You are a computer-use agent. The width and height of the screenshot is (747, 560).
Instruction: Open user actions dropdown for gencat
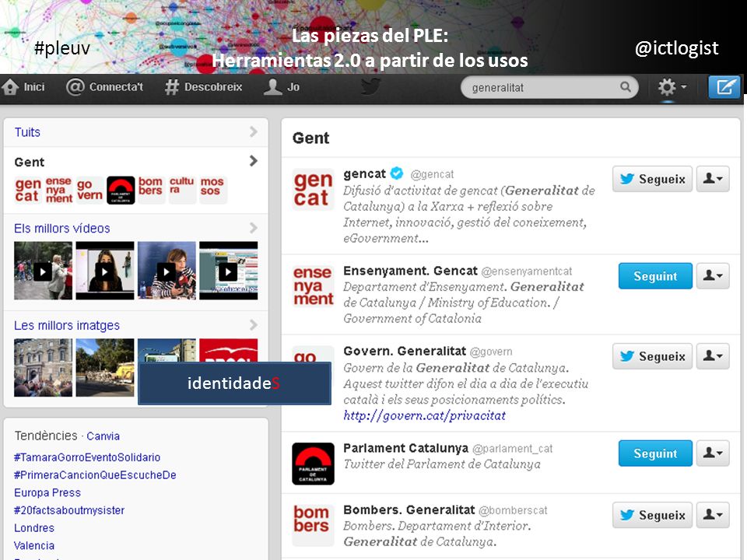point(713,179)
